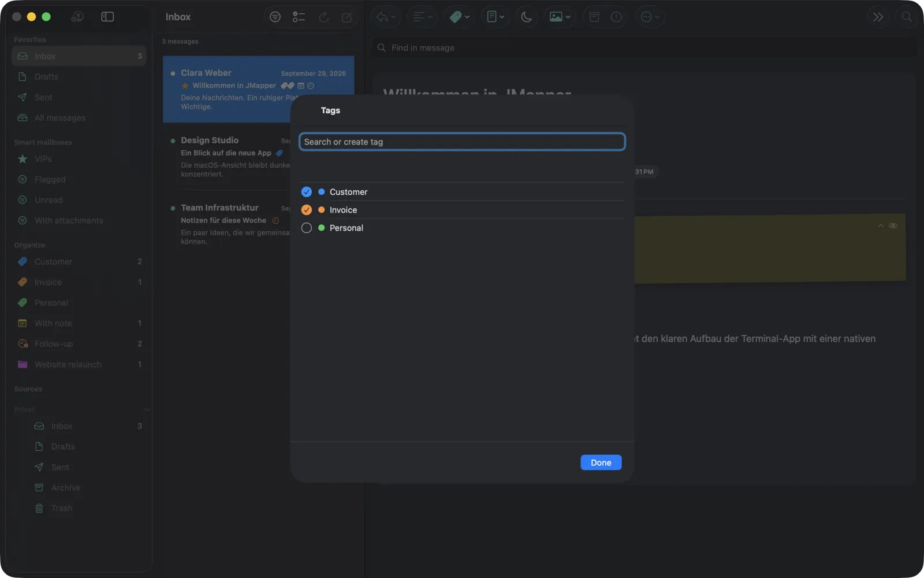Uncheck the Customer tag checkbox

[307, 192]
